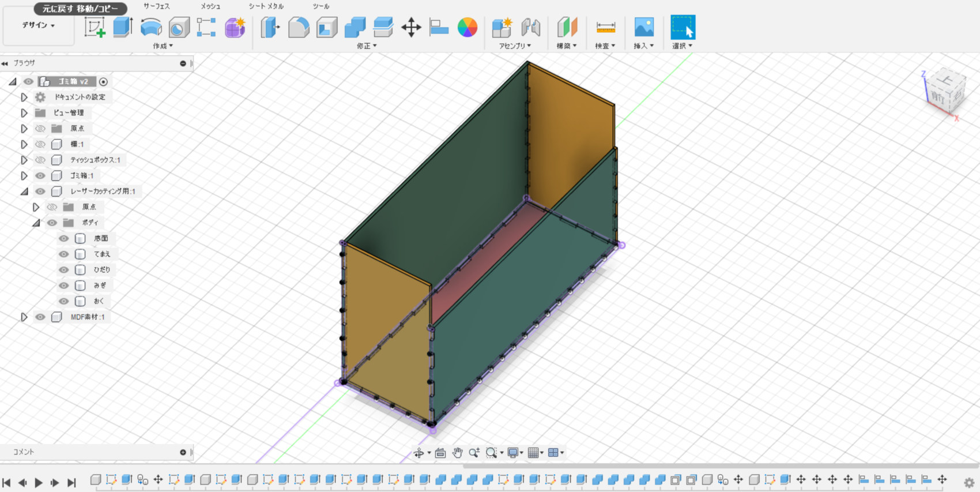Screen dimensions: 980x492
Task: Open timeline settings gear
Action: [969, 483]
